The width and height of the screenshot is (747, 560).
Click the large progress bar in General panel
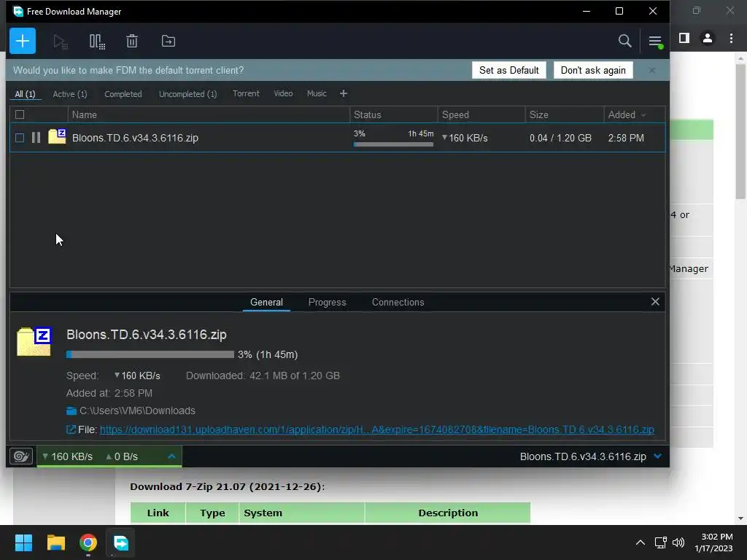[x=150, y=354]
